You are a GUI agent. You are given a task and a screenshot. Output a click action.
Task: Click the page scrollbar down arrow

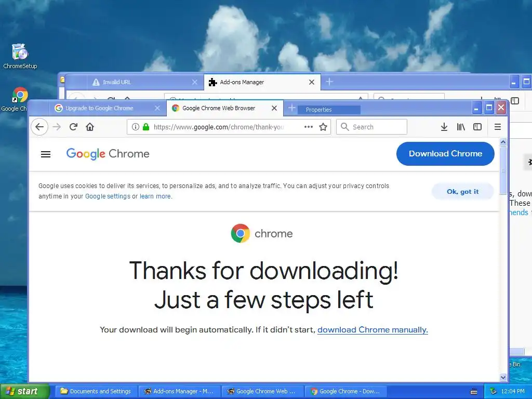[x=503, y=377]
